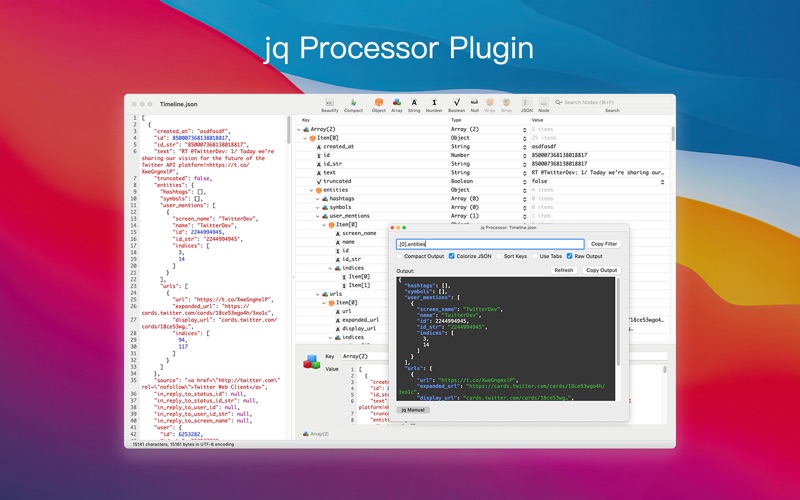Open the false value dropdown for truncated
The width and height of the screenshot is (800, 500).
pyautogui.click(x=663, y=181)
